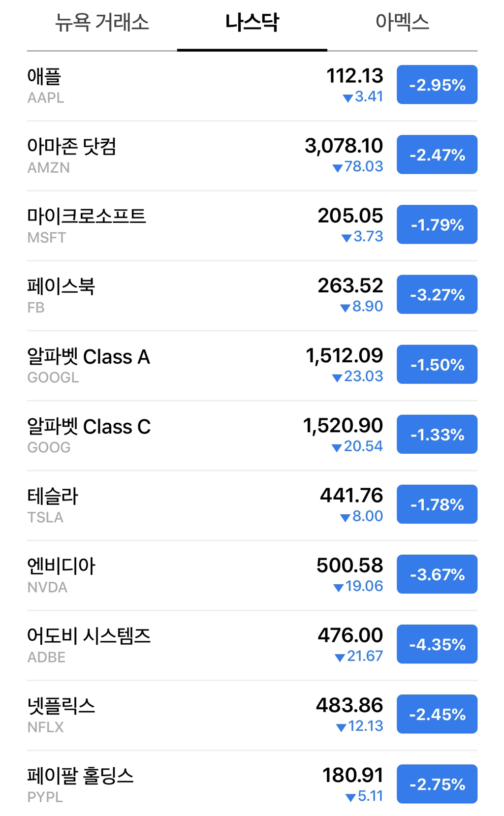Open the 알파벳 Class A GOOGL row

[252, 365]
